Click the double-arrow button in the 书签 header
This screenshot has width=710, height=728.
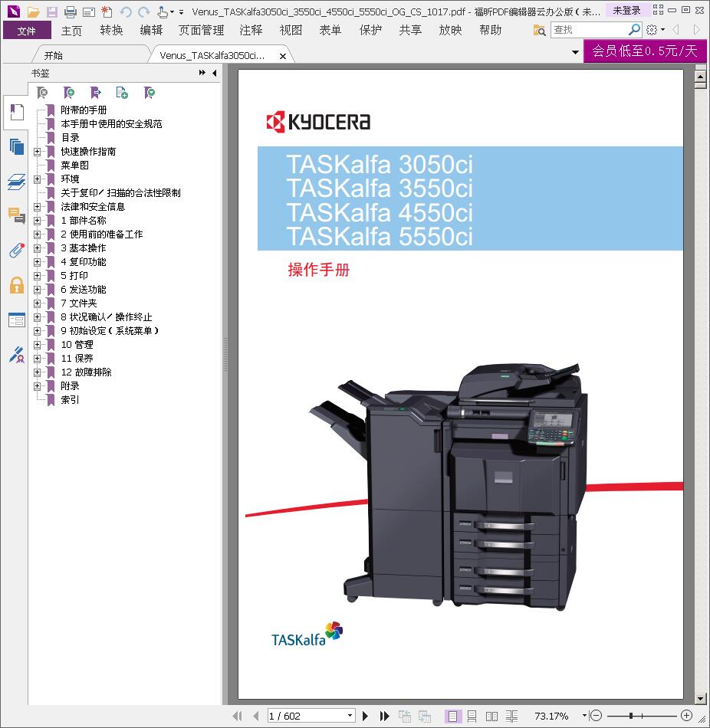[202, 73]
